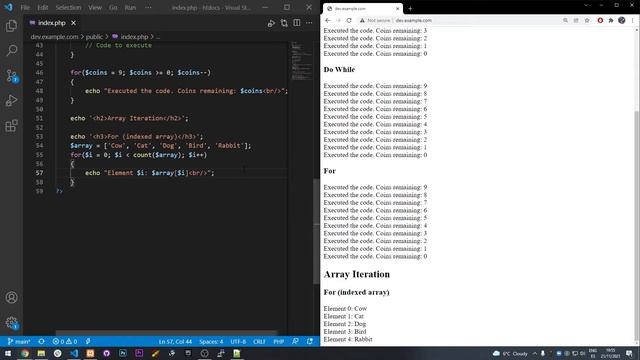Close the index.php editor tab

tap(73, 23)
